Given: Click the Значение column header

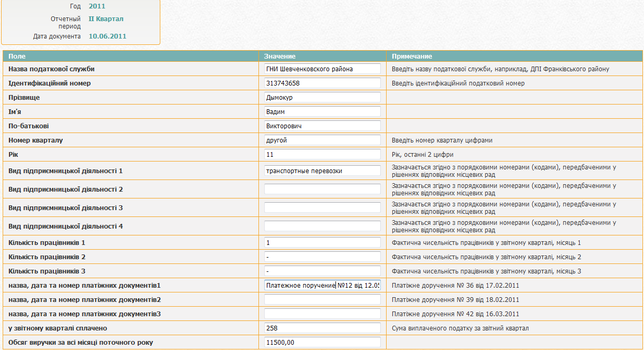Looking at the screenshot, I should tap(280, 56).
